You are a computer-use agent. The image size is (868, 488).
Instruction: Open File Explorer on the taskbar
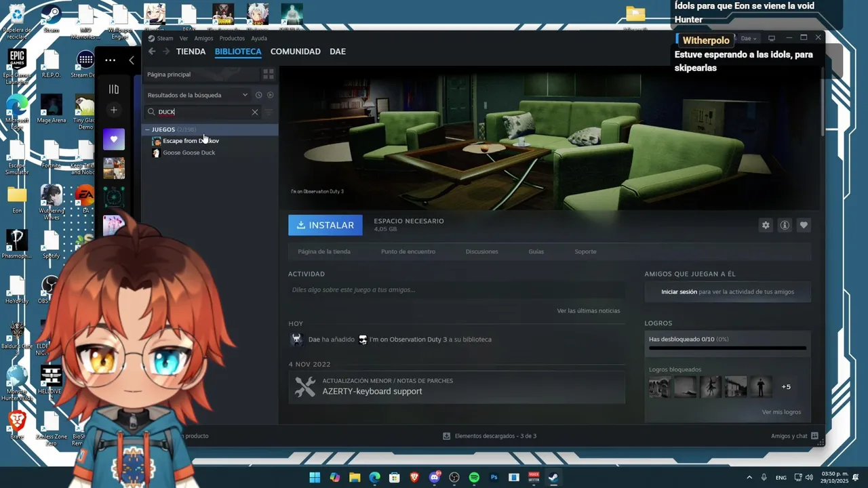tap(355, 477)
